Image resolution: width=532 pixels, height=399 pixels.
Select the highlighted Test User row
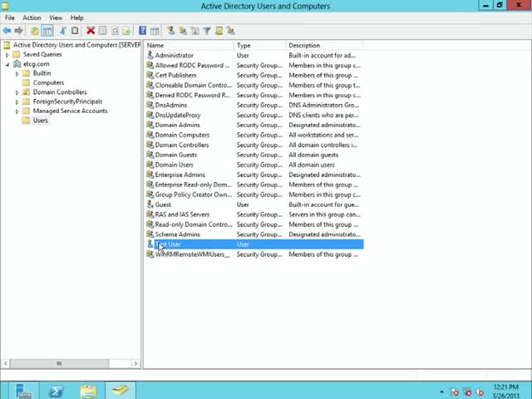pyautogui.click(x=254, y=244)
